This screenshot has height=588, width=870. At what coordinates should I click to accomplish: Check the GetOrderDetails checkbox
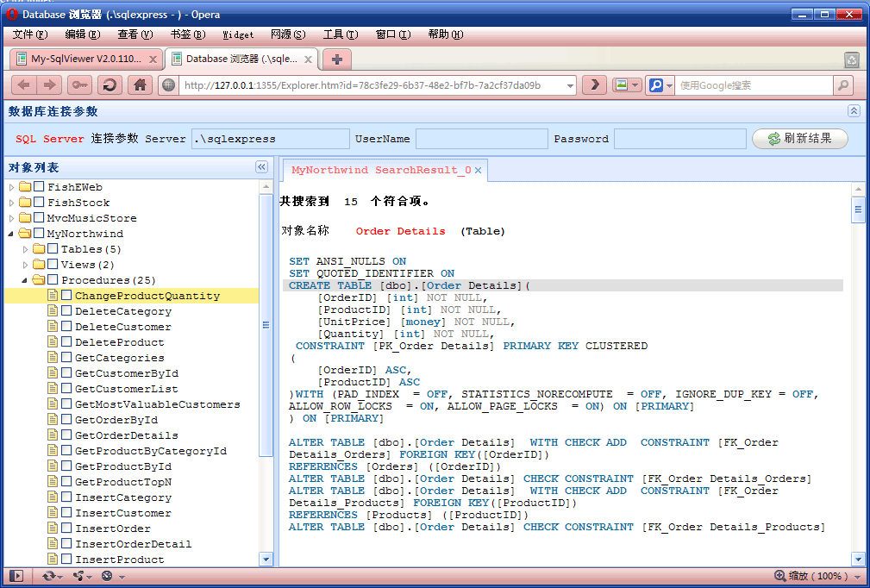pos(66,435)
